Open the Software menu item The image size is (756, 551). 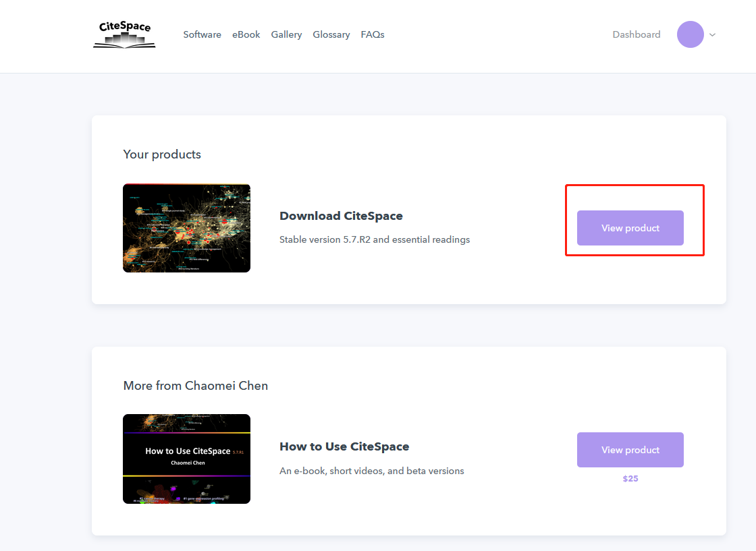tap(202, 34)
